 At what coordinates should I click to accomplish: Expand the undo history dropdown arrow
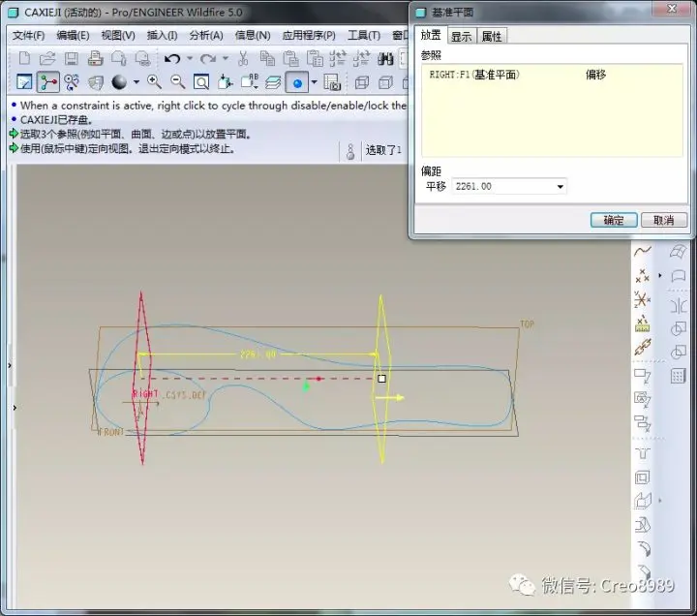(x=190, y=58)
